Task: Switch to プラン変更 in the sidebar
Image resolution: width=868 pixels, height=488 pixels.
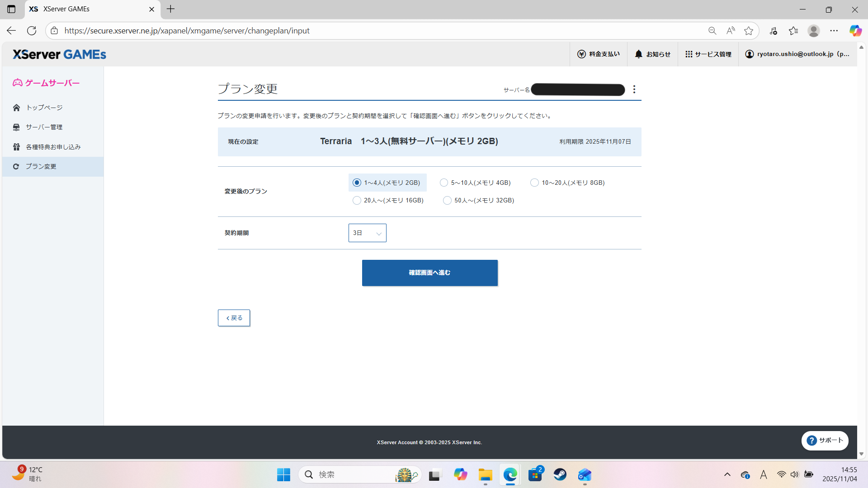Action: [x=41, y=166]
